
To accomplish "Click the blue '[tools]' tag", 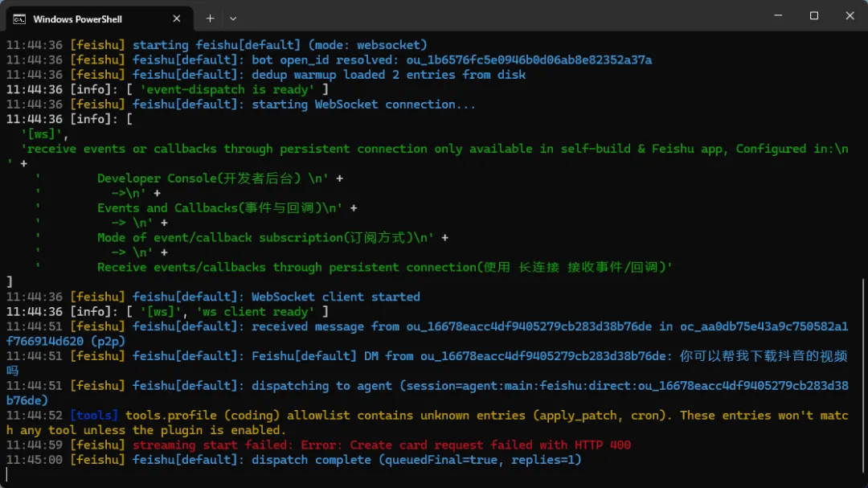I will pyautogui.click(x=94, y=416).
